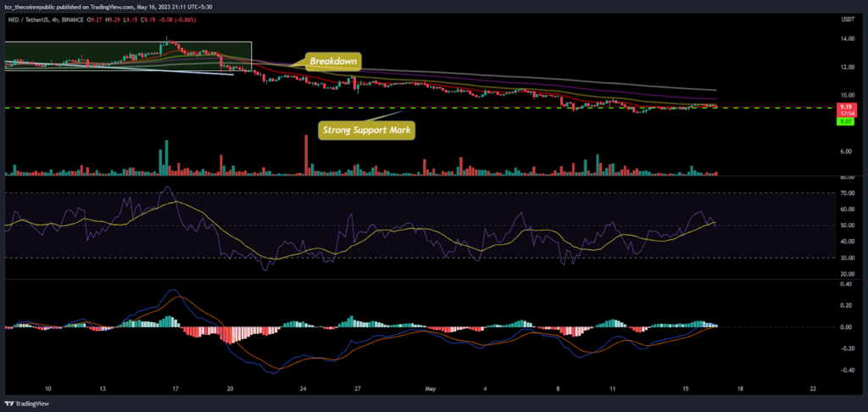The image size is (868, 412).
Task: Click the tallest red volume bar
Action: pyautogui.click(x=305, y=155)
